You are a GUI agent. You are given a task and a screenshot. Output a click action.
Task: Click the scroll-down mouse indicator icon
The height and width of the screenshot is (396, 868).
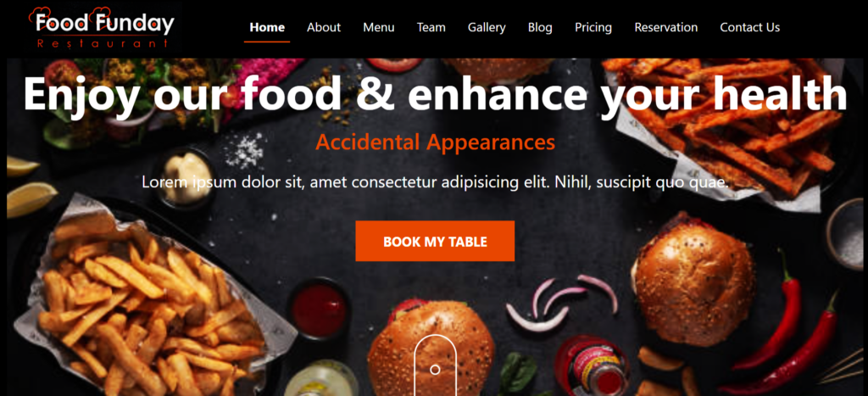[435, 365]
